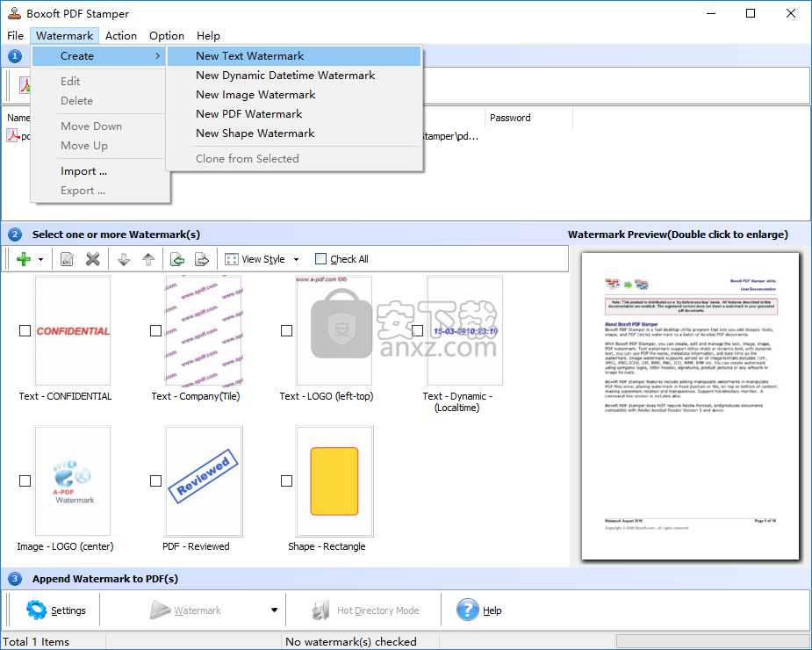The height and width of the screenshot is (650, 812).
Task: Open the File menu
Action: click(15, 36)
